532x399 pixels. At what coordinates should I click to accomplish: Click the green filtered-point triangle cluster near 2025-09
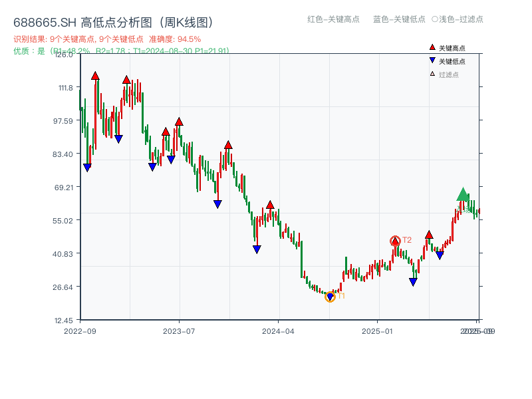pos(462,194)
